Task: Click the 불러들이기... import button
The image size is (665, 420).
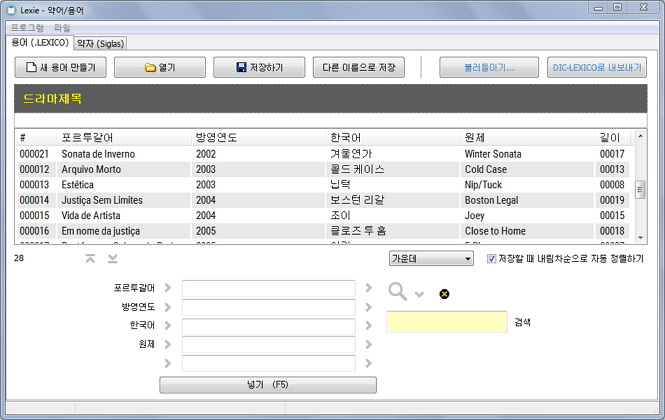Action: click(x=489, y=67)
